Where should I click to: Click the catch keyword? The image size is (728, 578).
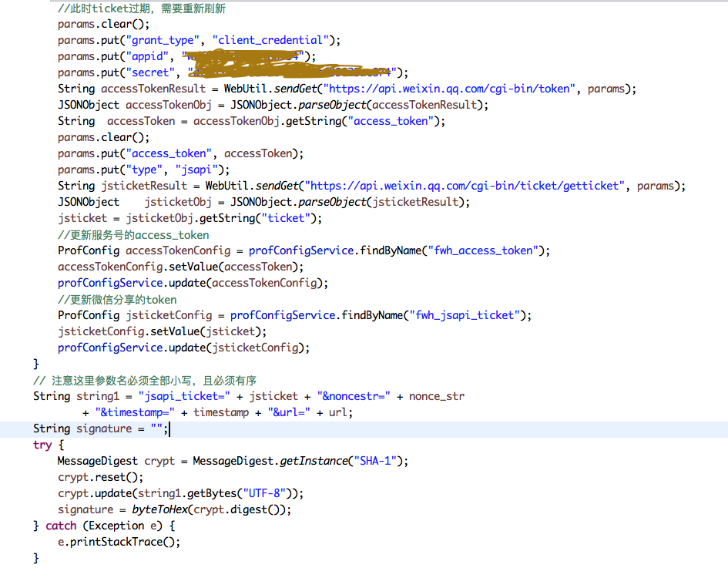[x=61, y=526]
